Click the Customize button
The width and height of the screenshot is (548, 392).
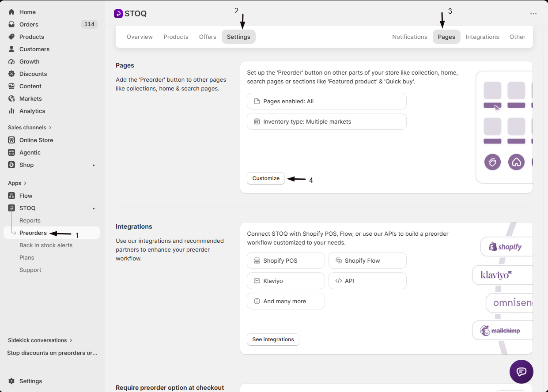[266, 178]
